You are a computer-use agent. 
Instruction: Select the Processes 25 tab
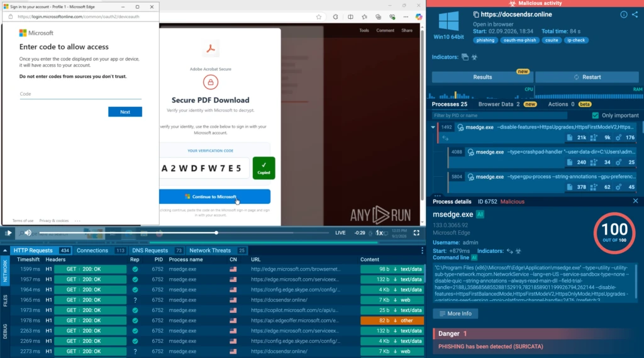(449, 104)
